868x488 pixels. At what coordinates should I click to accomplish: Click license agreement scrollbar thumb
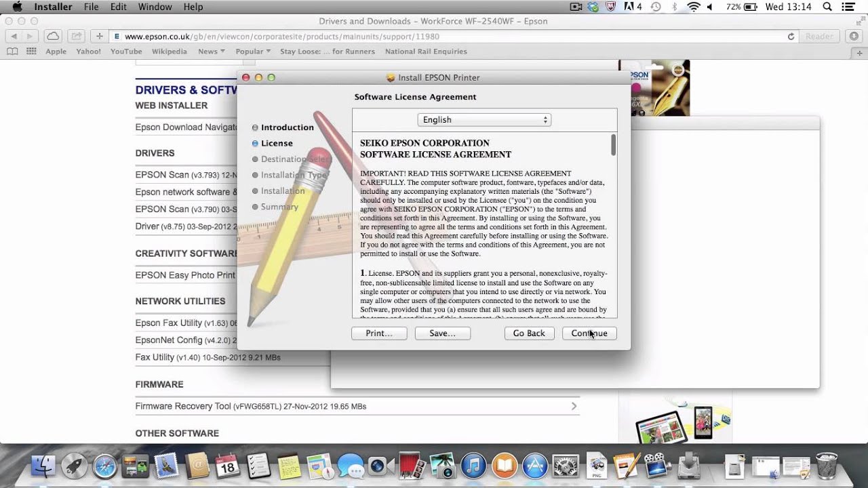(614, 145)
